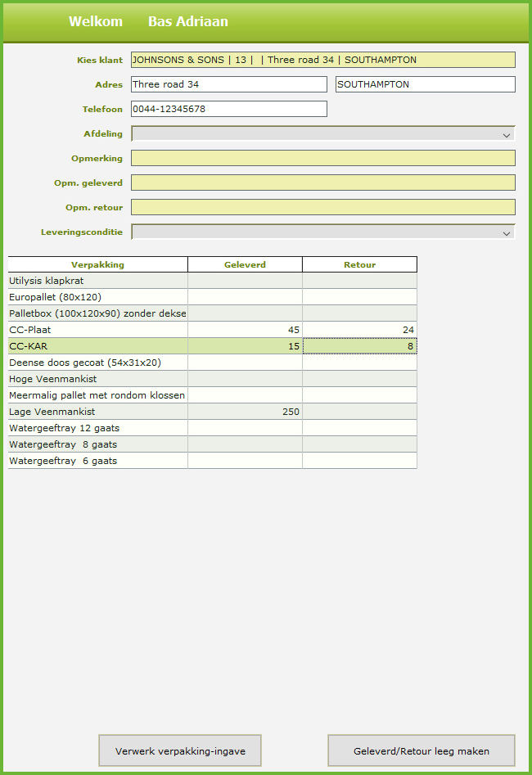The width and height of the screenshot is (532, 775).
Task: Click Retour cell for Europallet
Action: pos(360,297)
